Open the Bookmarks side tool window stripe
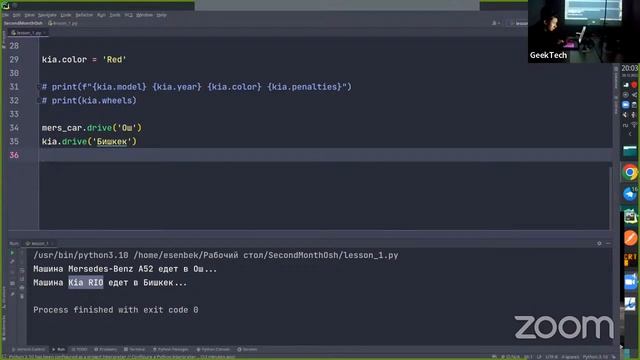The width and height of the screenshot is (640, 360). pyautogui.click(x=4, y=327)
